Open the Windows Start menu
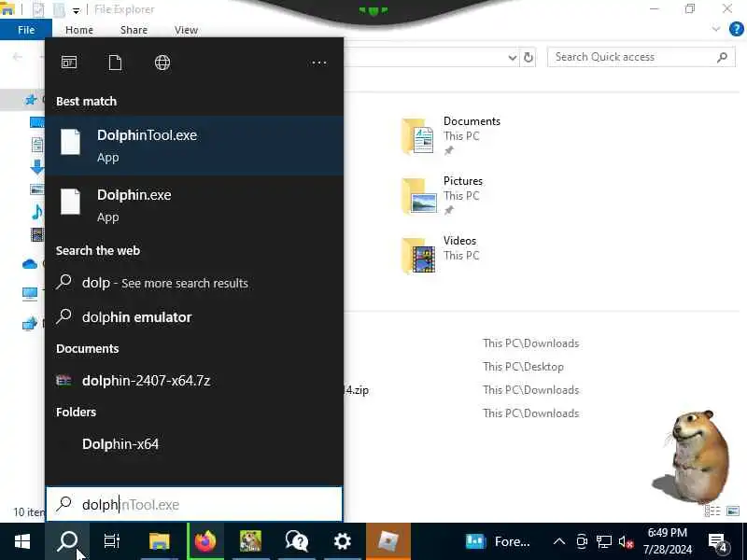747x560 pixels. (22, 541)
